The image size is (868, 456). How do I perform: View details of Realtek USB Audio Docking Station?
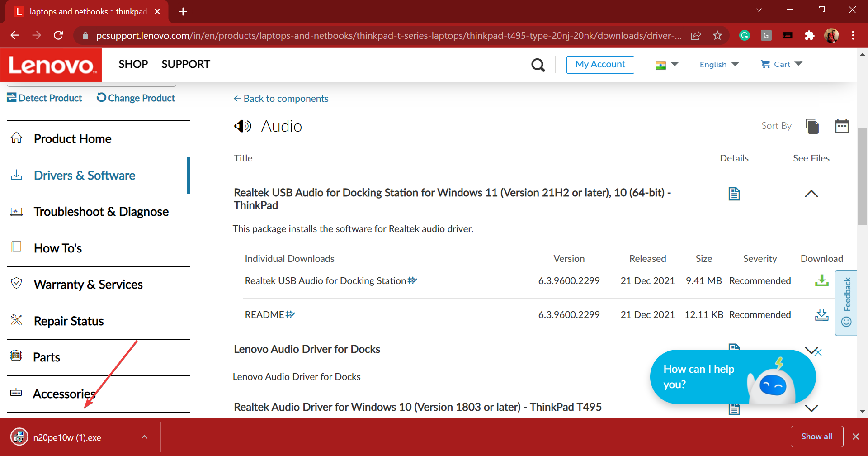pos(734,194)
